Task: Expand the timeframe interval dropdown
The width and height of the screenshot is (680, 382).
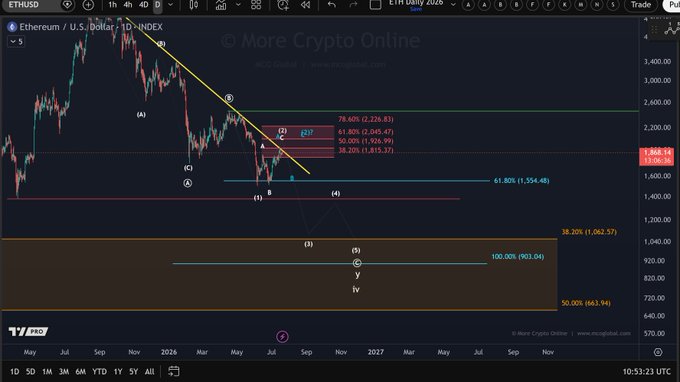Action: [170, 5]
